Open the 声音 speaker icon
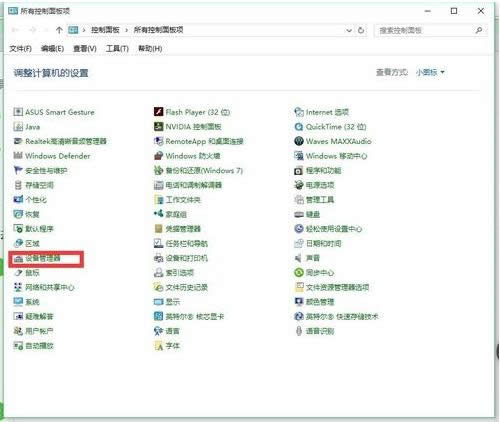The height and width of the screenshot is (422, 500). (299, 258)
